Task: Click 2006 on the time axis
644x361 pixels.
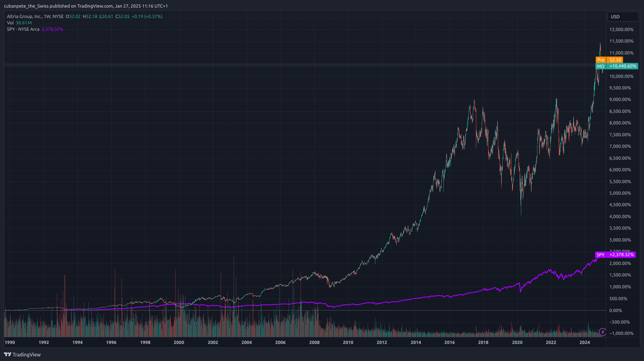Action: click(x=281, y=342)
